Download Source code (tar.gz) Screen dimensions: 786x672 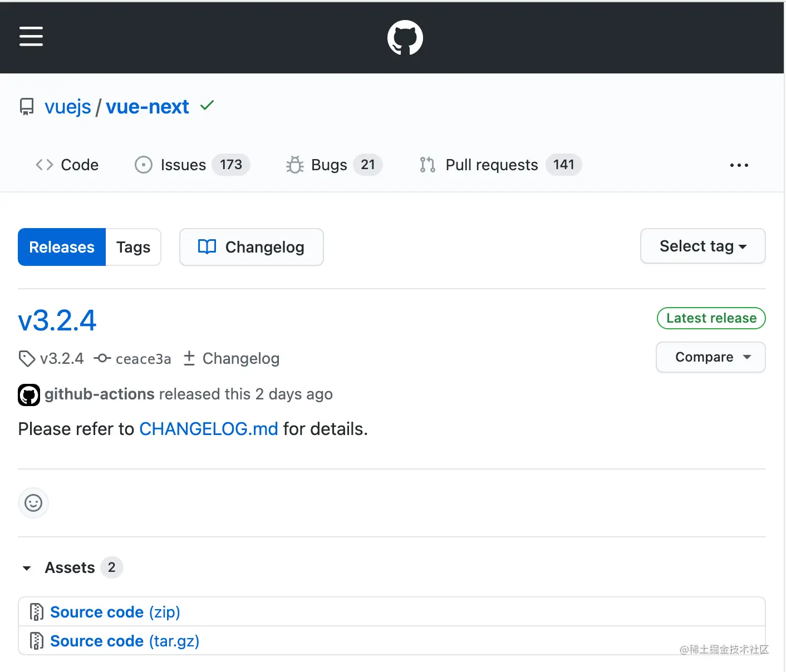[125, 641]
